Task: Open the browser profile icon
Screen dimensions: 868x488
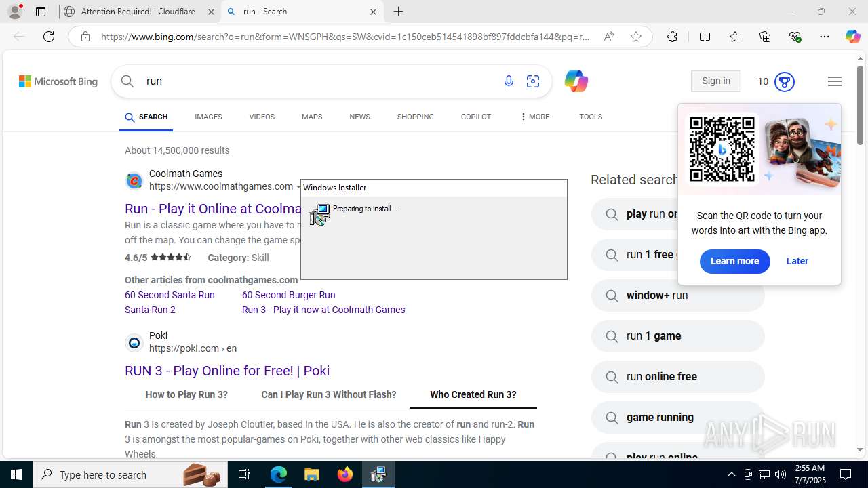Action: [15, 12]
